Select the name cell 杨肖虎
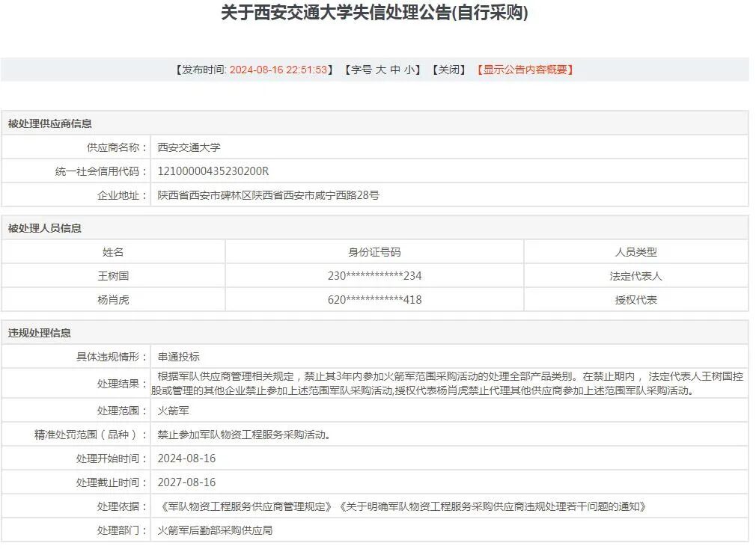The width and height of the screenshot is (756, 549). (x=113, y=299)
